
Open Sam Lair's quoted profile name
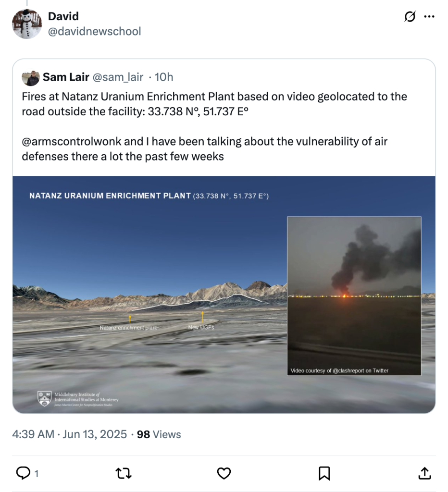click(66, 77)
